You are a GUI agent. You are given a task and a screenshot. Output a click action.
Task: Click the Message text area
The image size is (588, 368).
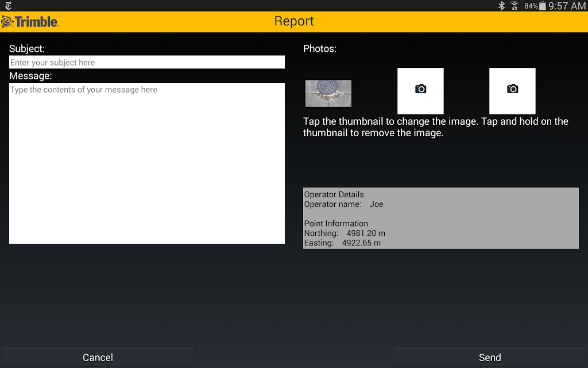pyautogui.click(x=147, y=163)
